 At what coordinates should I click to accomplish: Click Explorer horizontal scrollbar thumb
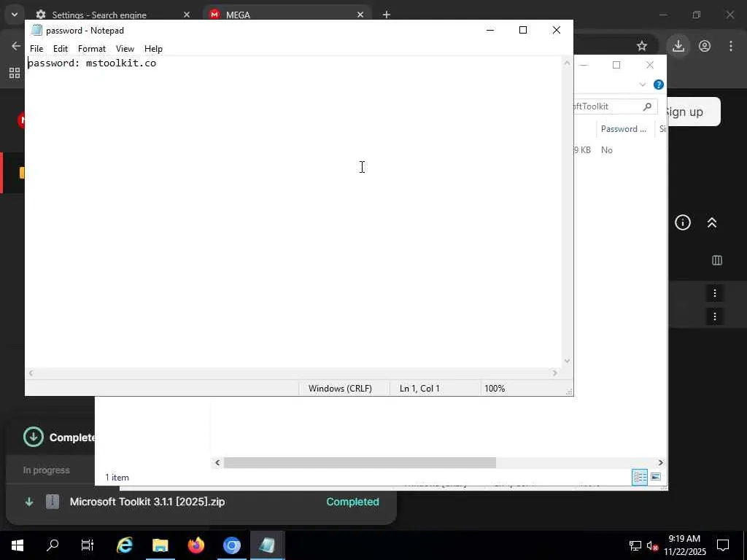360,462
